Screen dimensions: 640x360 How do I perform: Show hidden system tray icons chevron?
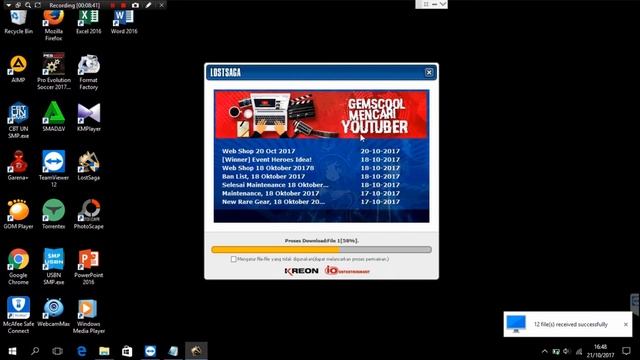(544, 351)
